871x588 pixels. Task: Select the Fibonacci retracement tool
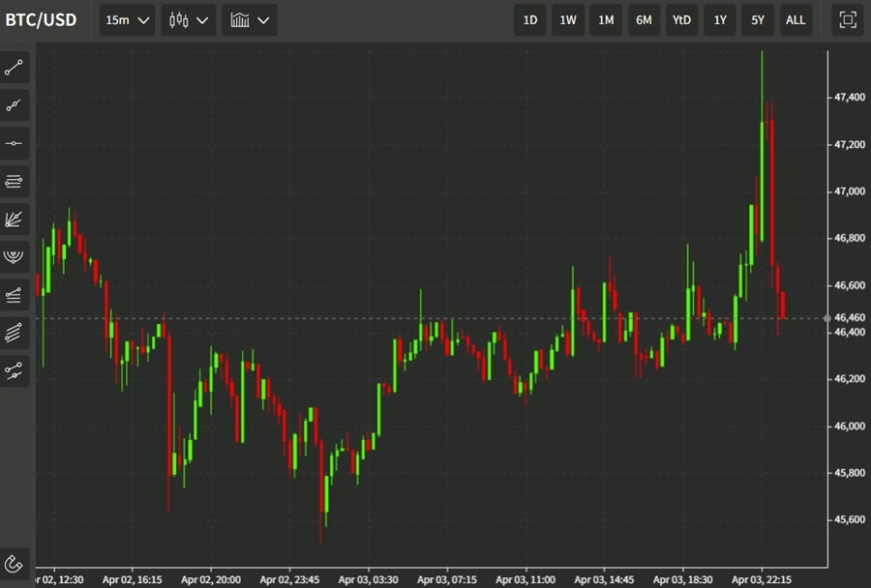[x=15, y=181]
